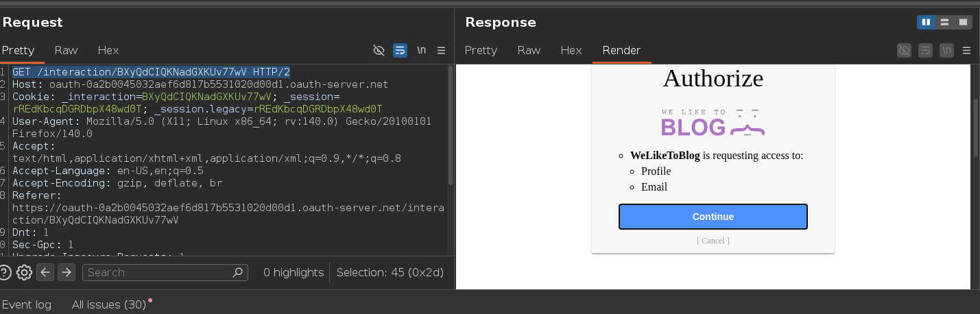Click the Profile scope item
980x314 pixels.
[x=656, y=171]
